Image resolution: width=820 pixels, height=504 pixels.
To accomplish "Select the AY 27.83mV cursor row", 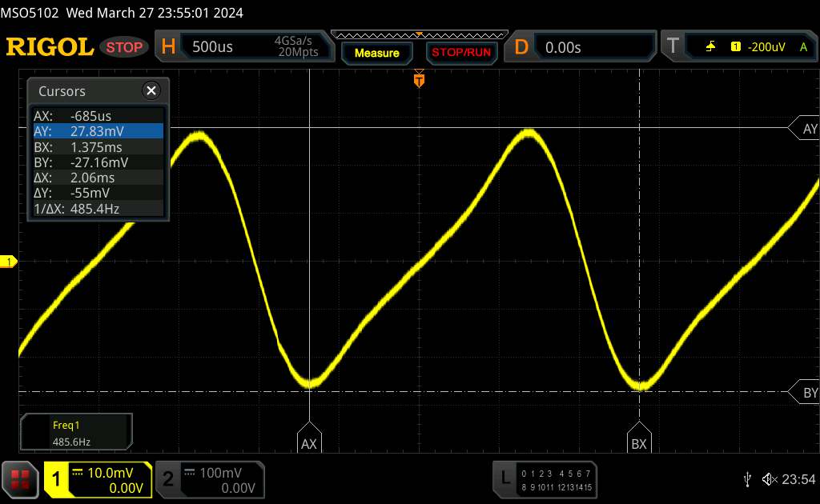I will 97,131.
